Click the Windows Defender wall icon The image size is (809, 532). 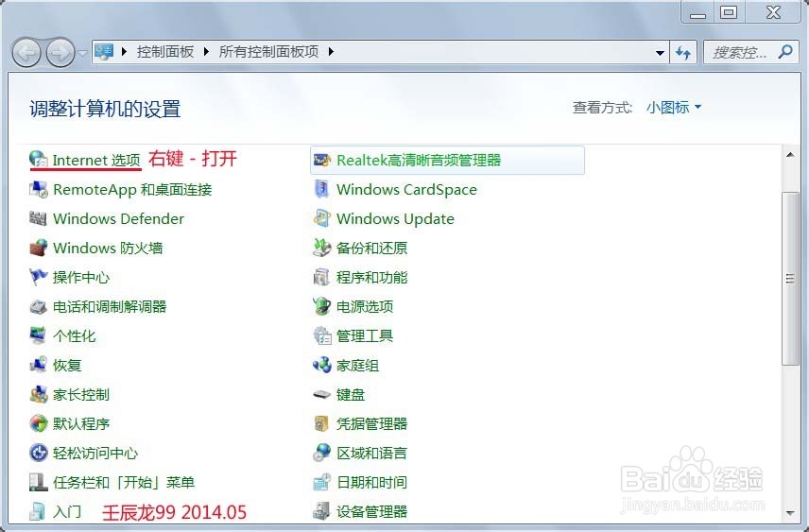coord(38,219)
